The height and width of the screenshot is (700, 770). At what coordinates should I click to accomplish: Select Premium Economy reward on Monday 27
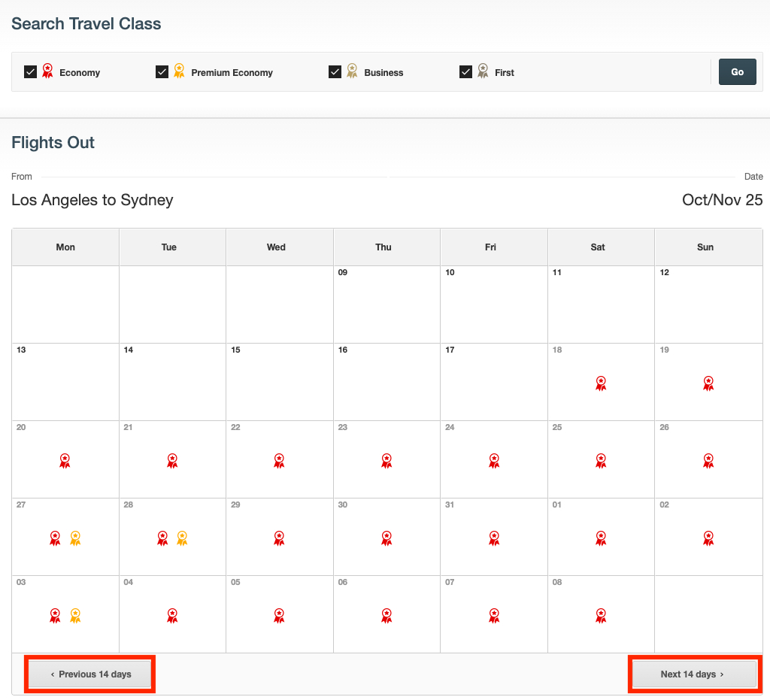point(75,538)
